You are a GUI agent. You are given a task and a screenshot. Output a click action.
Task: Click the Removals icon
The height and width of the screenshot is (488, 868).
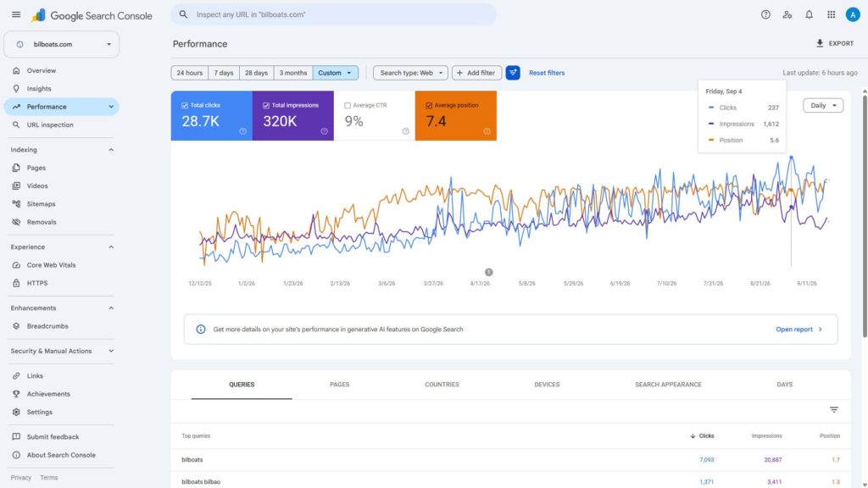click(x=16, y=222)
